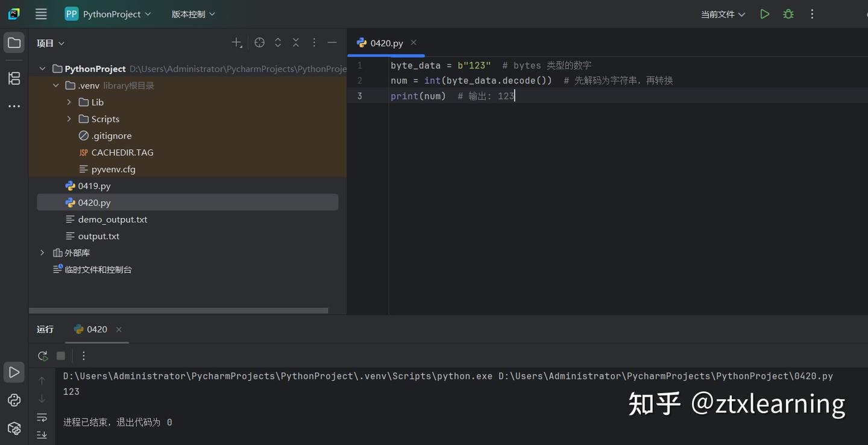This screenshot has width=868, height=445.
Task: Place cursor on line 2 of code
Action: (x=532, y=81)
